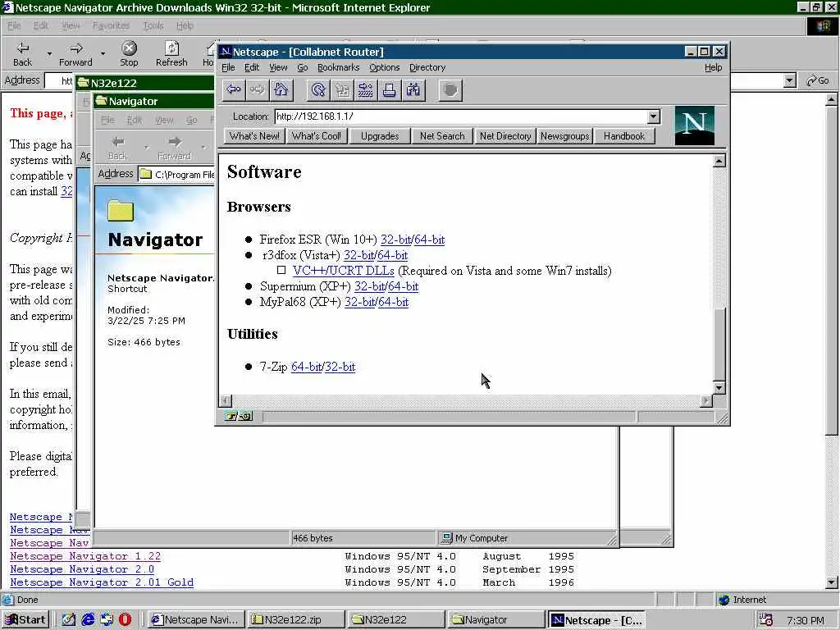Image resolution: width=840 pixels, height=630 pixels.
Task: Open Netscape Navigator 2.01 Gold link in IE
Action: pos(102,582)
